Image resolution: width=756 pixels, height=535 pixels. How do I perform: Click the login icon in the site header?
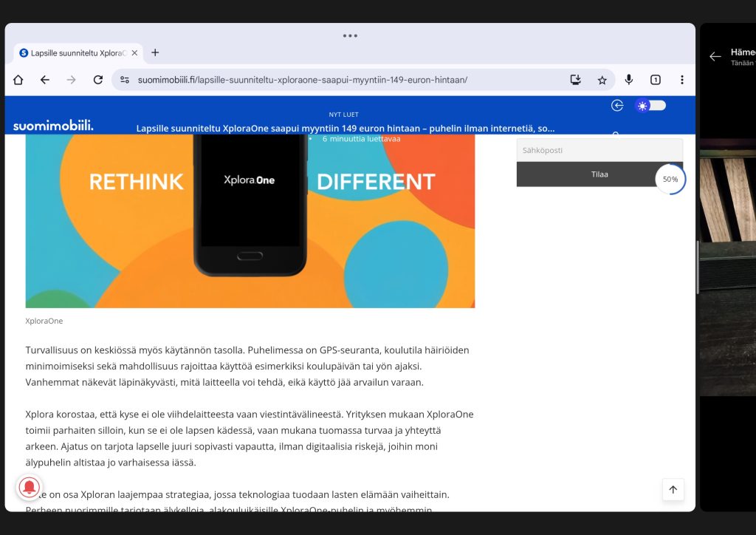(617, 106)
